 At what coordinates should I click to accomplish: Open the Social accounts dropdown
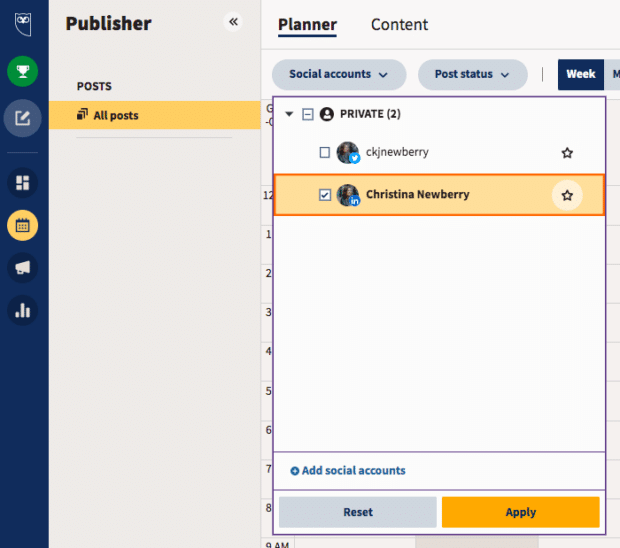(338, 74)
